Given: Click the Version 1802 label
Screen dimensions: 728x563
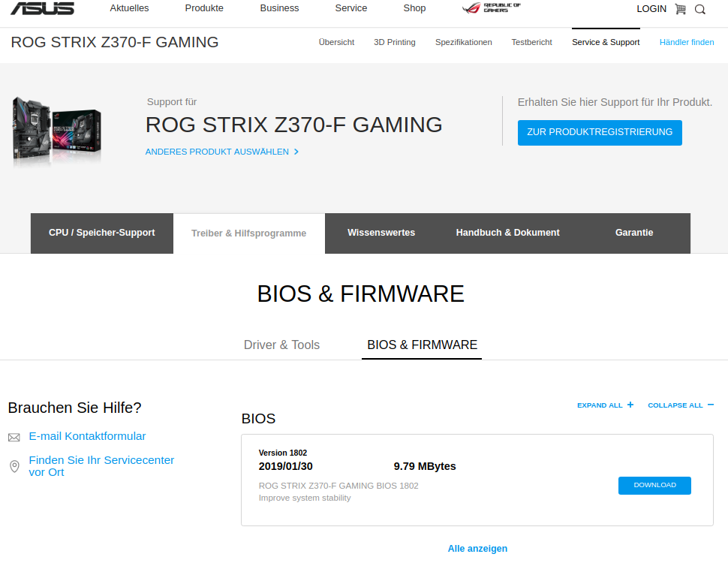Looking at the screenshot, I should [282, 453].
